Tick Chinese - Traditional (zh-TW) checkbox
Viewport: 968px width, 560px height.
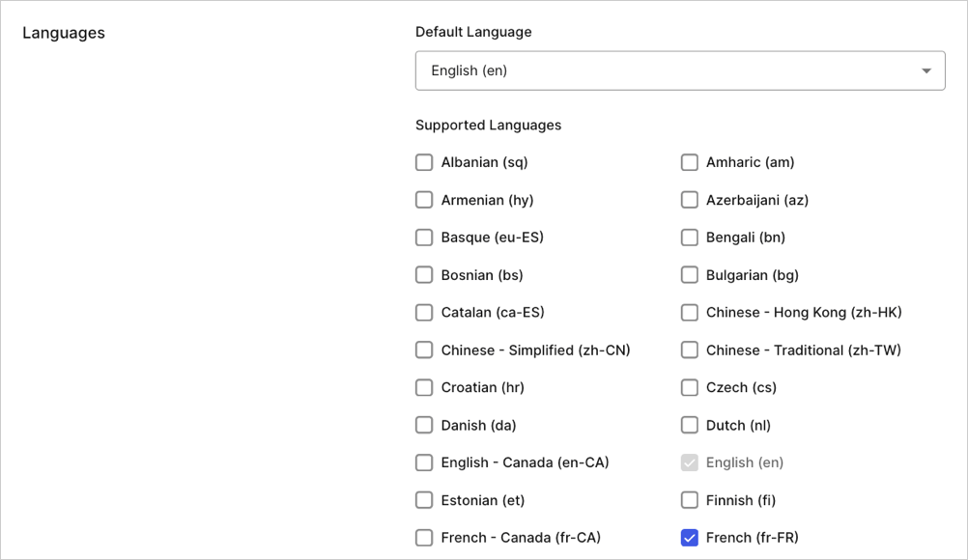click(x=690, y=350)
